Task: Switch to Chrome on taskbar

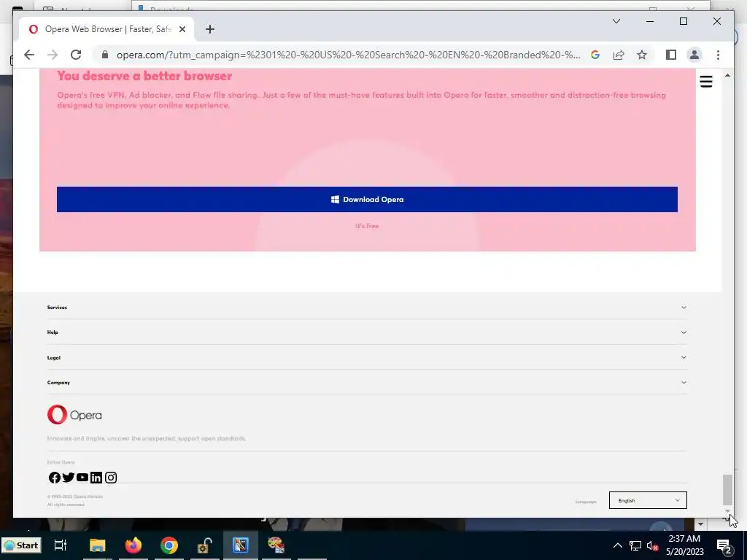Action: [x=169, y=545]
